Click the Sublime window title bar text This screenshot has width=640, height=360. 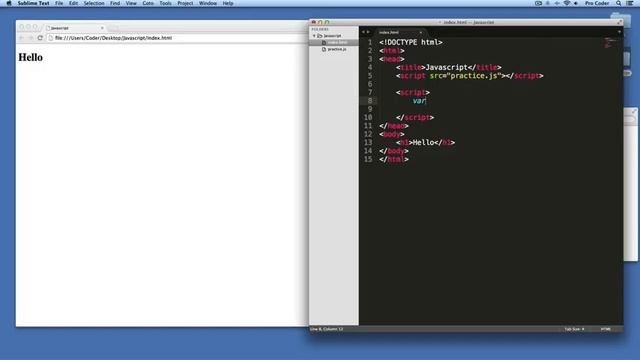tap(469, 22)
